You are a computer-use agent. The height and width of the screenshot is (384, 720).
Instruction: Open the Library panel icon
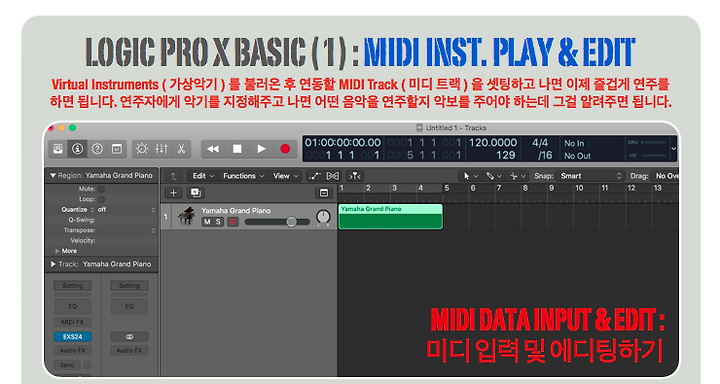click(58, 149)
